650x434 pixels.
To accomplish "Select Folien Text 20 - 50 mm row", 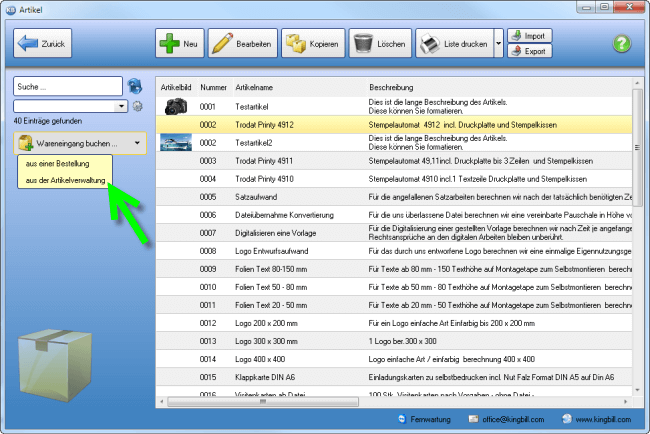I will tap(394, 305).
